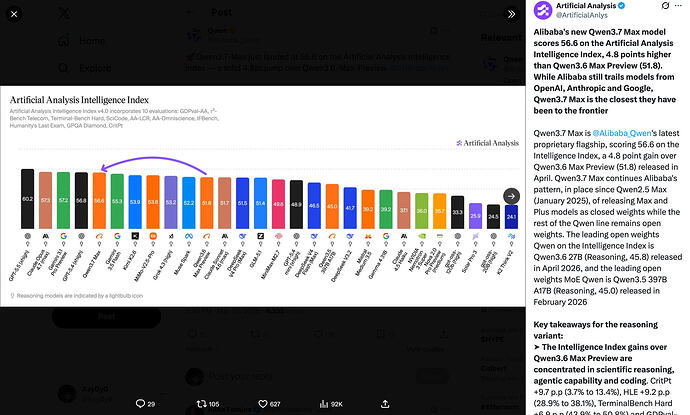Open replies using the comment icon showing 29
This screenshot has height=415, width=690.
click(x=145, y=404)
